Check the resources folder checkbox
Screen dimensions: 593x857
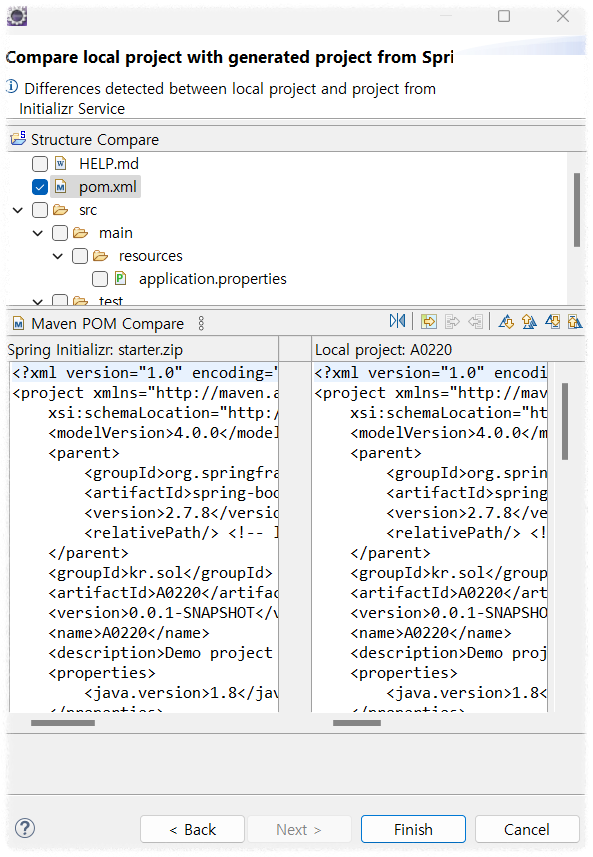click(x=80, y=256)
